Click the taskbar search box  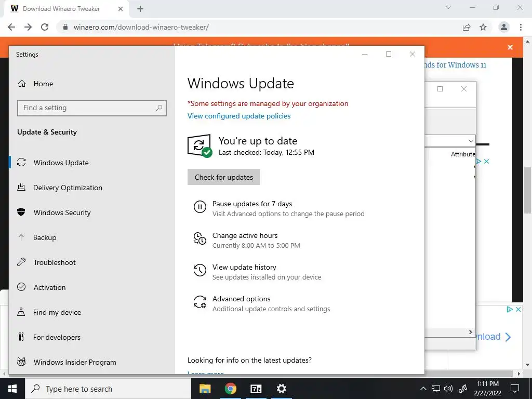coord(108,389)
